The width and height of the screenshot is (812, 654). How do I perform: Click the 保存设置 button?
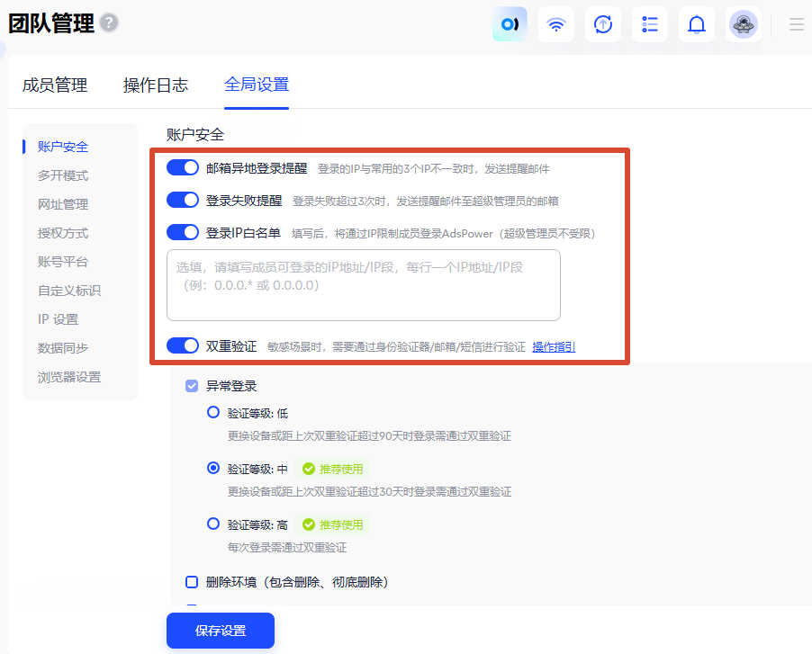(220, 631)
